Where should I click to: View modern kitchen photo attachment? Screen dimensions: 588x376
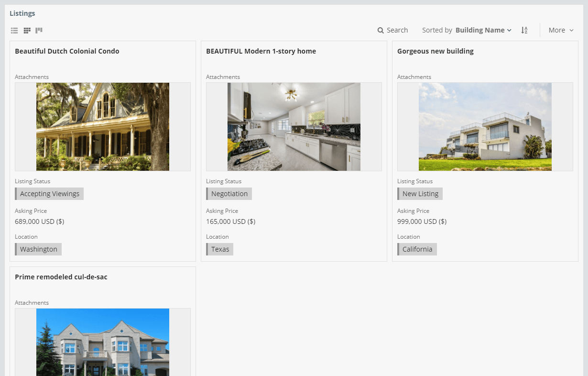[294, 127]
